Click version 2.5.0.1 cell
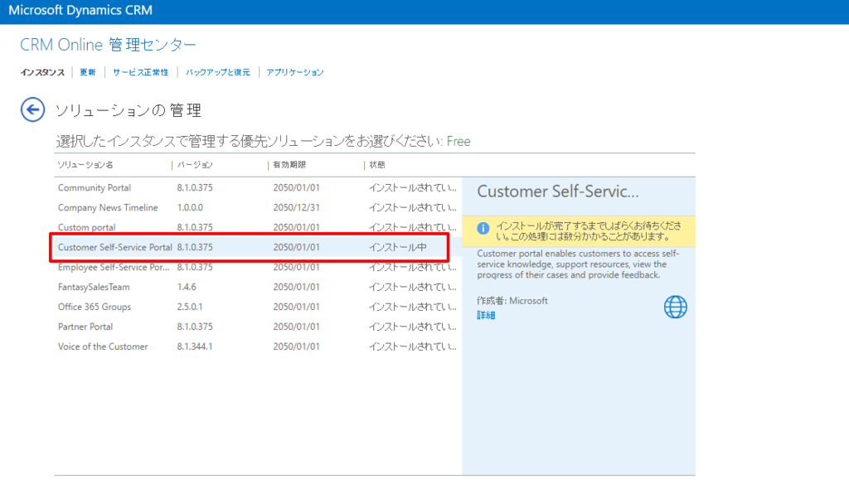Screen dimensions: 849x504 click(190, 307)
